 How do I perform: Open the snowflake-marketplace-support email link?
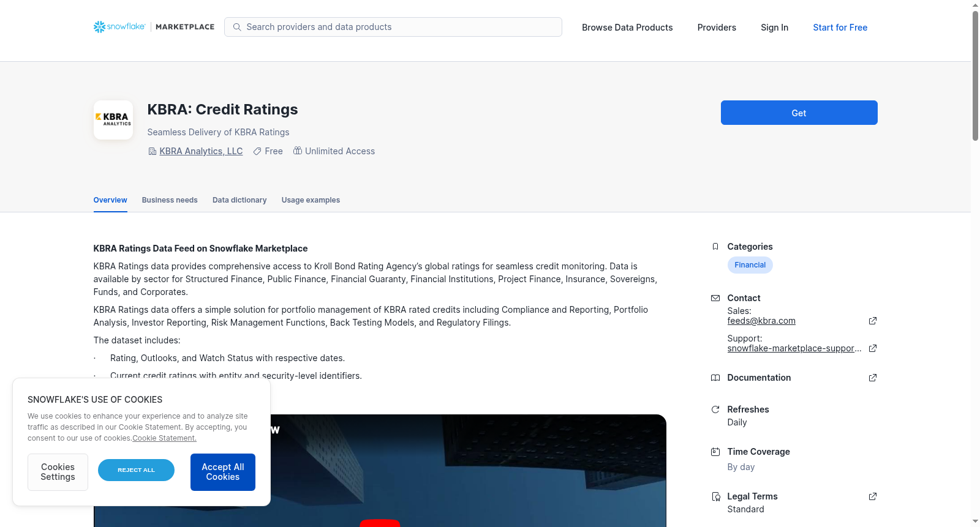(794, 348)
